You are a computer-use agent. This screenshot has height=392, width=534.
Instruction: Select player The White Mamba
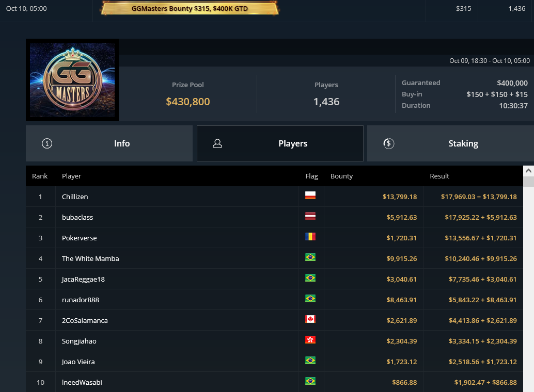pyautogui.click(x=90, y=258)
